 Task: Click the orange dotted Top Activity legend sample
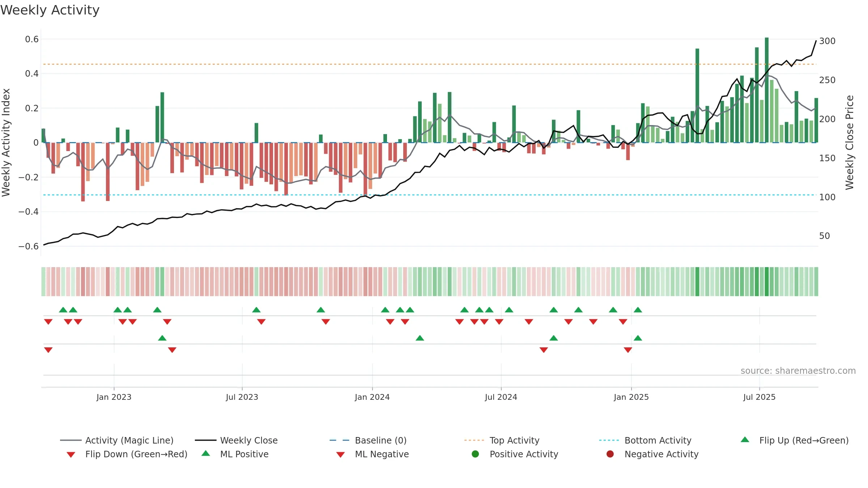474,440
